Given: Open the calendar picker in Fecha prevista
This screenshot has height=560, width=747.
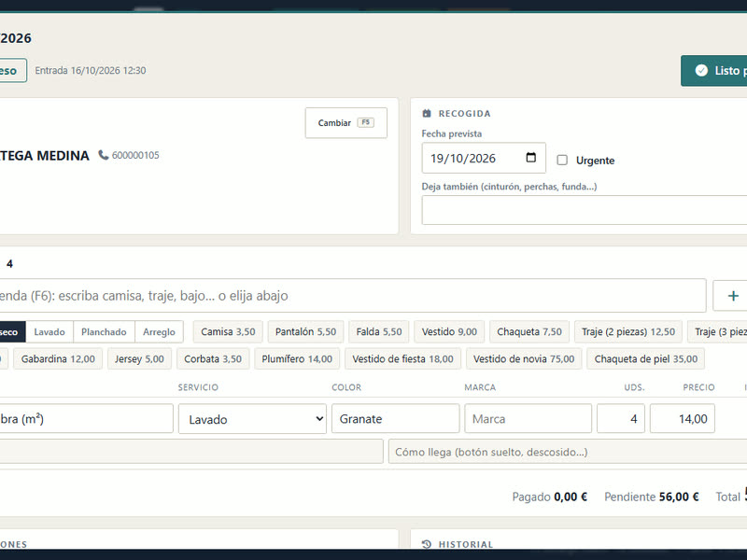Looking at the screenshot, I should [x=530, y=158].
